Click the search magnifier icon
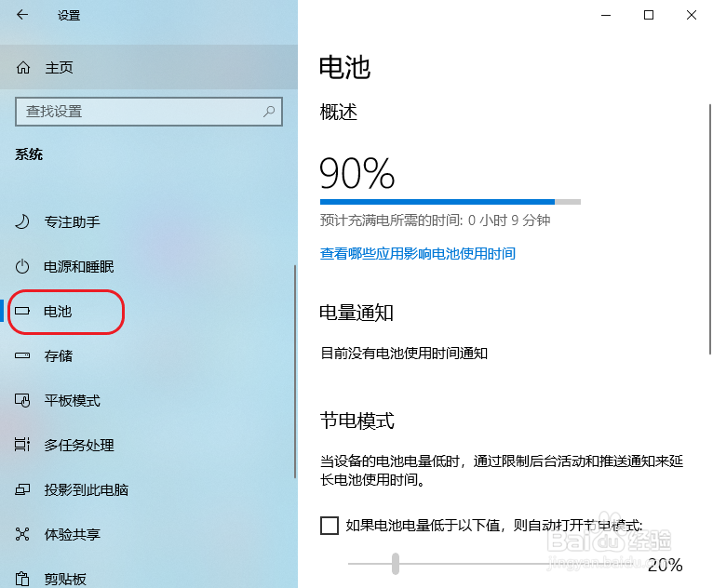Image resolution: width=713 pixels, height=588 pixels. point(269,112)
